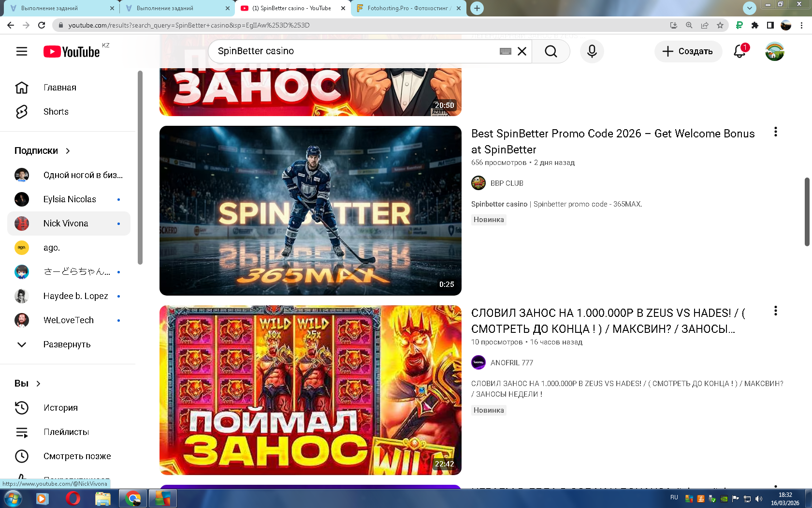Open the Haydee b. Lopez subscription

pyautogui.click(x=69, y=296)
